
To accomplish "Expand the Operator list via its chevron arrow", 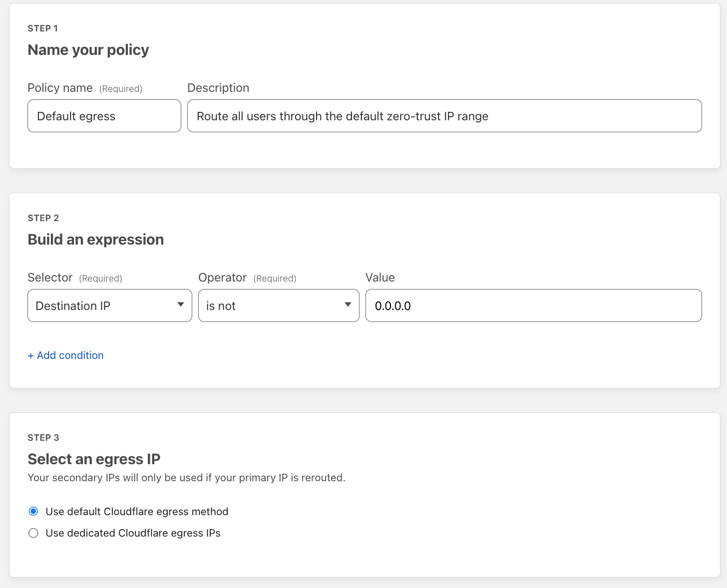I will [x=348, y=305].
